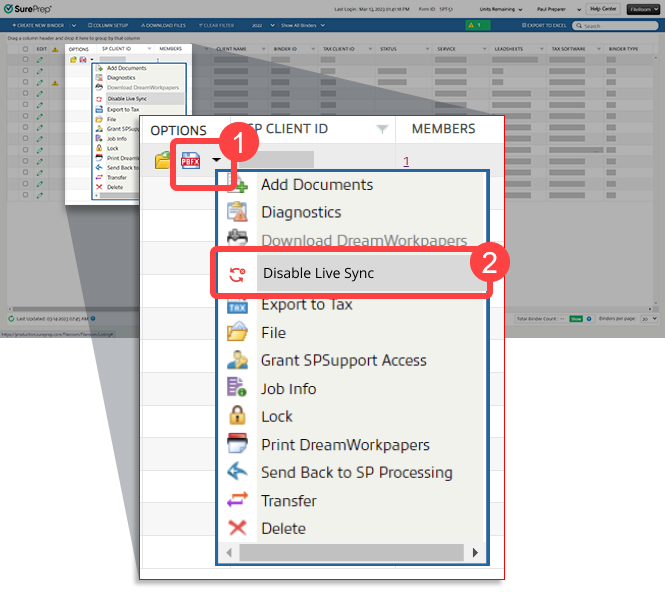
Task: Open the 2022 tax year dropdown
Action: tap(263, 25)
